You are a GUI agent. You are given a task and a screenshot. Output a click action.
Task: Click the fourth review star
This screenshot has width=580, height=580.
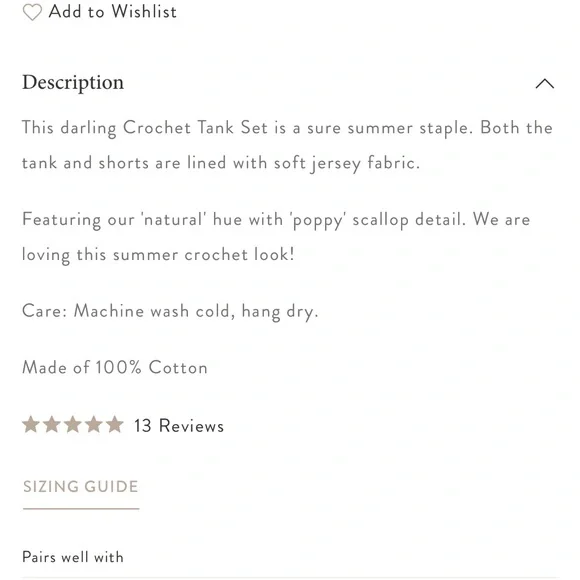coord(94,424)
